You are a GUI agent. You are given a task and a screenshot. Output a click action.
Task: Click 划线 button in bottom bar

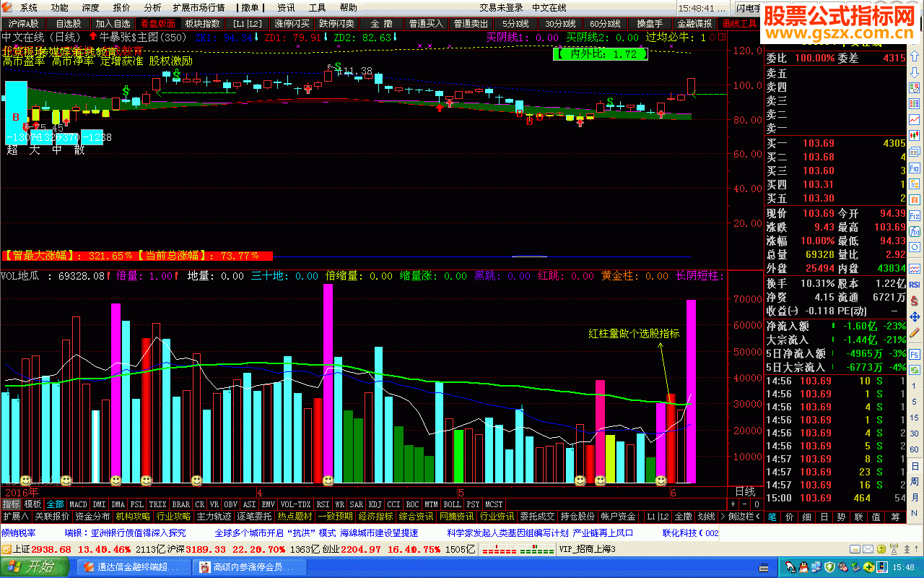tap(706, 517)
